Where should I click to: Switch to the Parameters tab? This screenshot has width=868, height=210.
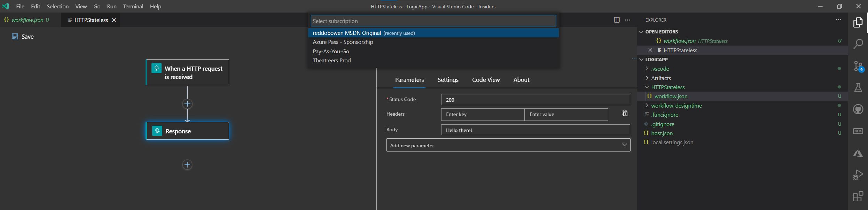[409, 80]
